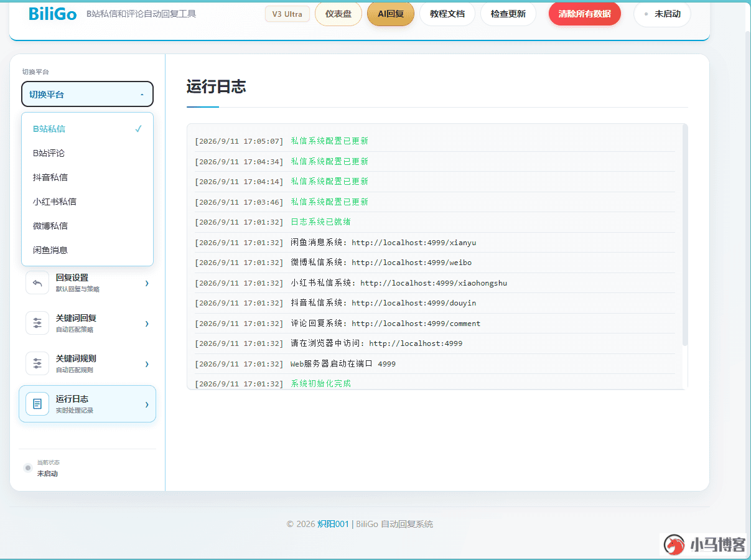This screenshot has height=560, width=751.
Task: Click the 日志系统已就绪 log line
Action: (435, 222)
